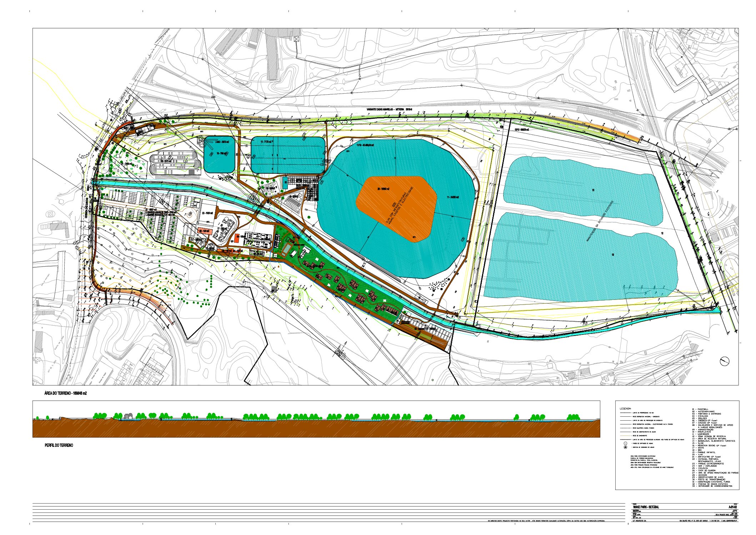Click the LAGO 2975 m2 teal lake

pyautogui.click(x=219, y=154)
